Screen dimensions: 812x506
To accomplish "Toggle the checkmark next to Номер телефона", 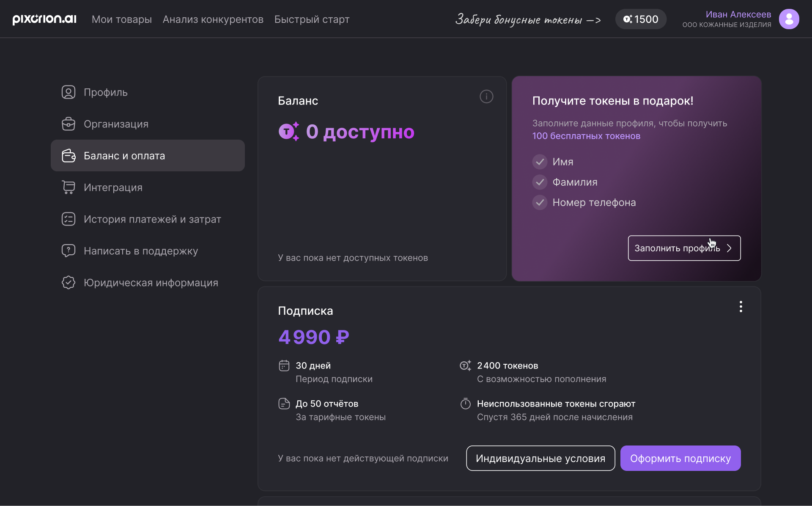I will tap(539, 202).
